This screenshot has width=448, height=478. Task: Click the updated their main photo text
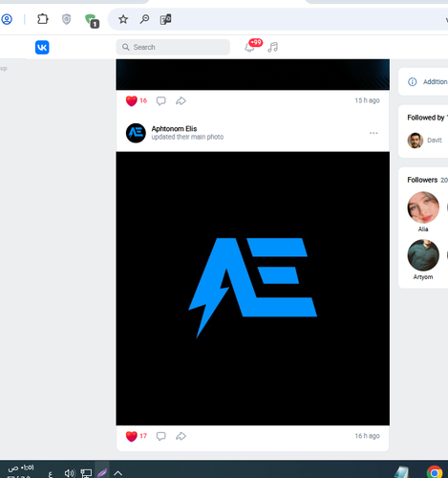pos(187,137)
